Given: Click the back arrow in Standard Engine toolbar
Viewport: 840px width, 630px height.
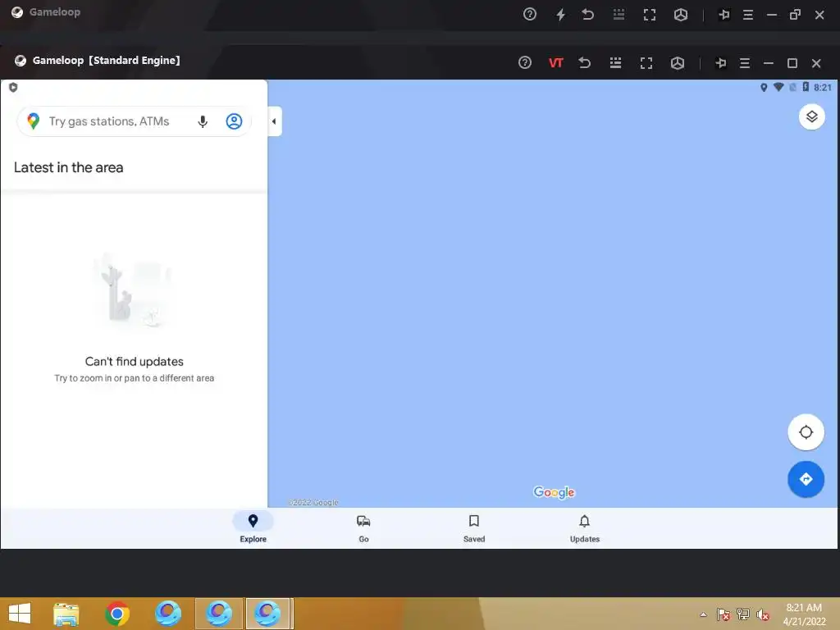Looking at the screenshot, I should coord(585,62).
